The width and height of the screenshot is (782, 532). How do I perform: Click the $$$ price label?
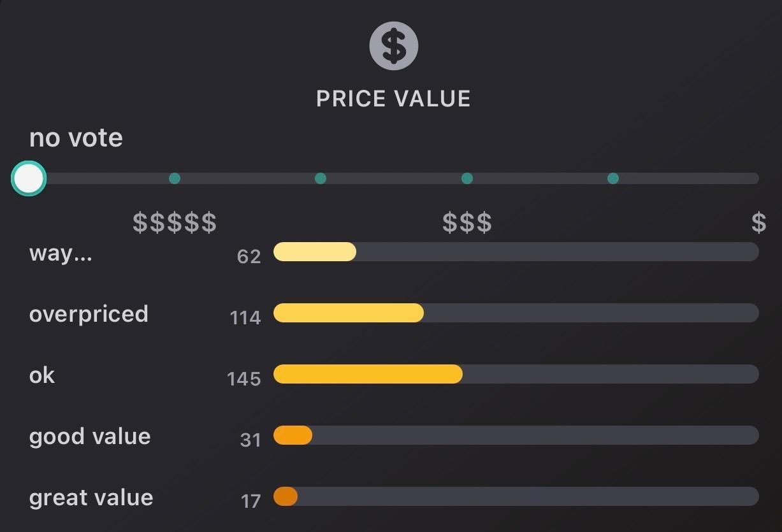tap(467, 223)
